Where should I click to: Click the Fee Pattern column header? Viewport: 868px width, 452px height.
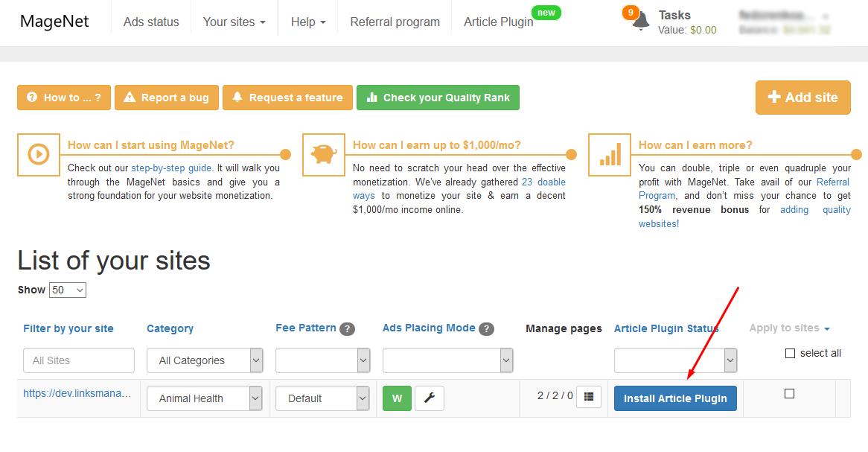coord(305,328)
